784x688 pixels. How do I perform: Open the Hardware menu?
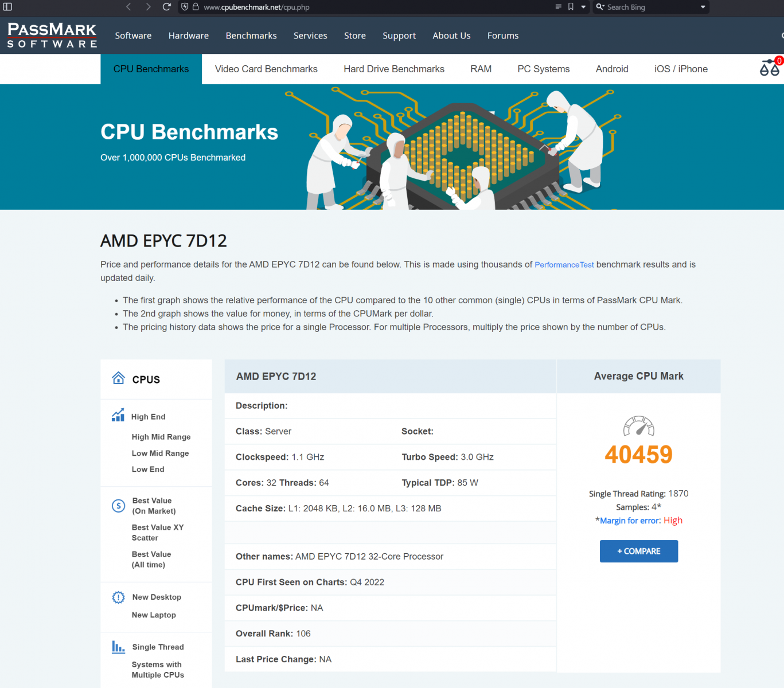(189, 36)
